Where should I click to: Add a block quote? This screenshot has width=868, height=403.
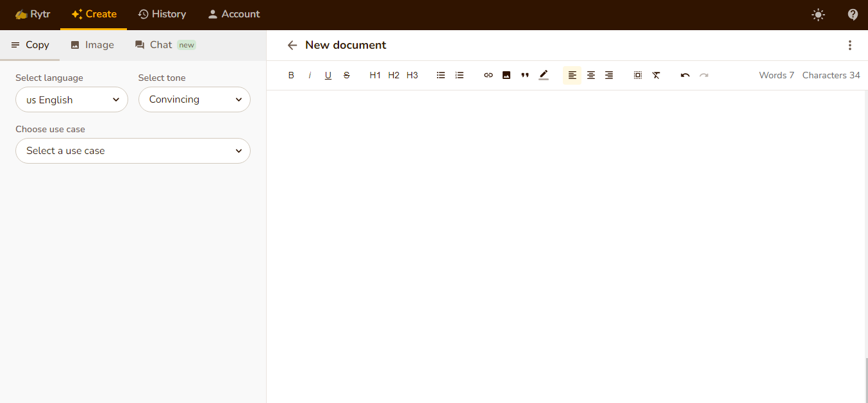525,75
